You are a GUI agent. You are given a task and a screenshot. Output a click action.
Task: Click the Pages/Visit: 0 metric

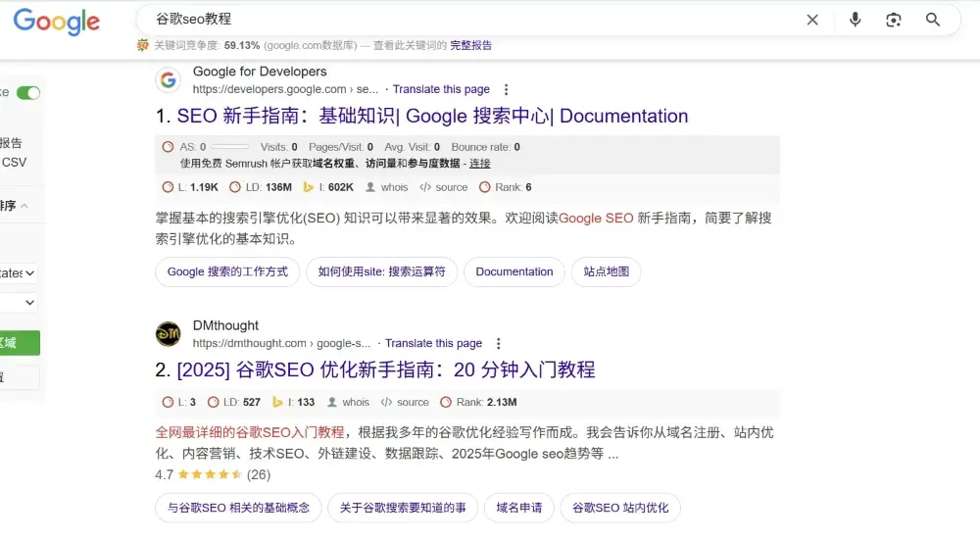click(x=341, y=147)
